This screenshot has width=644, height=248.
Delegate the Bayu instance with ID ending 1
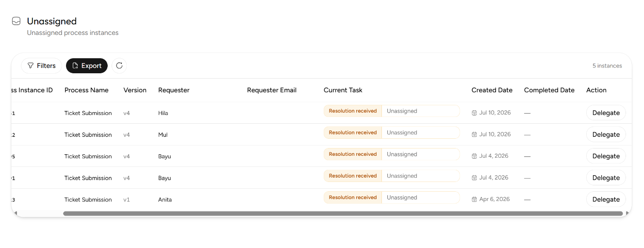click(x=606, y=178)
